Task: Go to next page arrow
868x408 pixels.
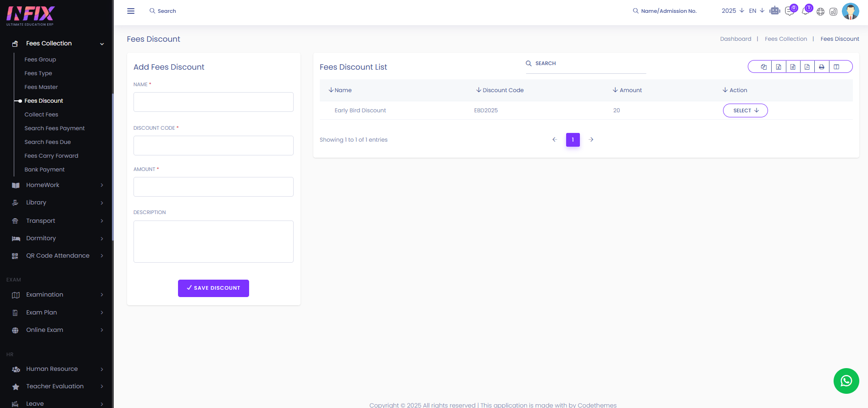Action: (591, 139)
